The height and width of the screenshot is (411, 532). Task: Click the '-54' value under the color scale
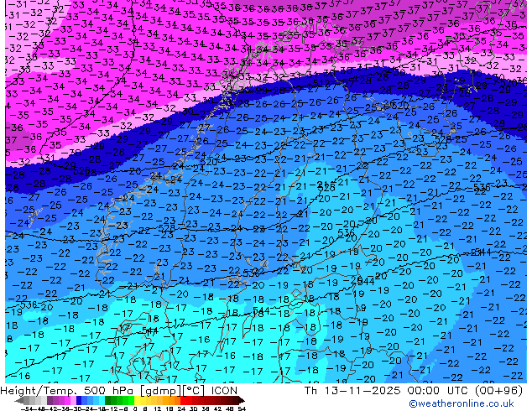[x=27, y=408]
